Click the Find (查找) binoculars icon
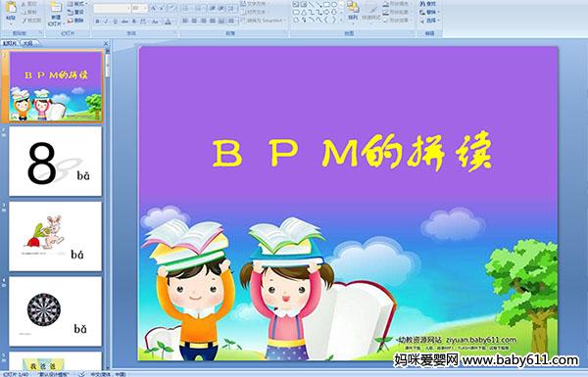Image resolution: width=588 pixels, height=377 pixels. 422,4
